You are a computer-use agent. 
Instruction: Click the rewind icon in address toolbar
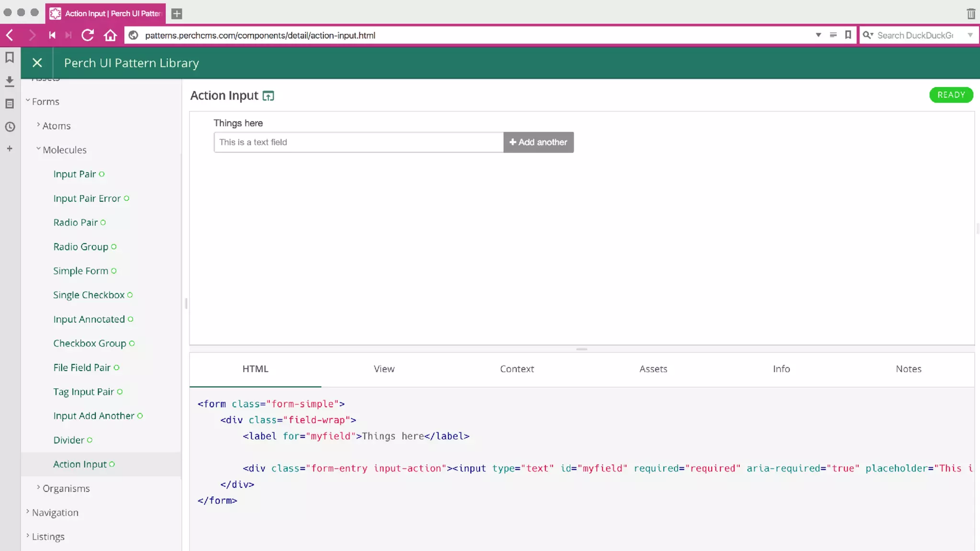coord(52,35)
